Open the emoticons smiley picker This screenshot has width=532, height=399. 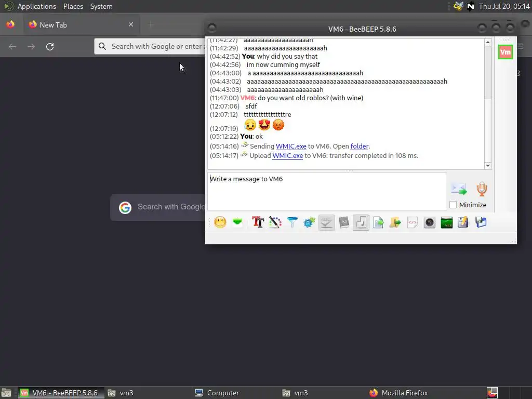pos(220,222)
